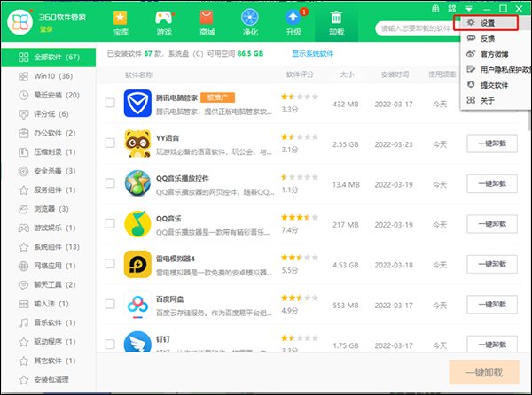The image size is (532, 395).
Task: Select 驱动程序 (1) category
Action: click(49, 342)
